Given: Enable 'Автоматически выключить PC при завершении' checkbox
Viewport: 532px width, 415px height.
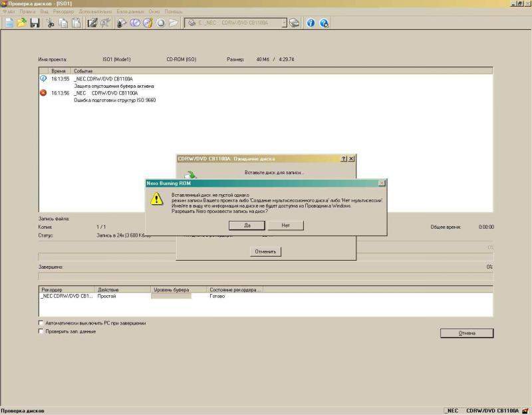Looking at the screenshot, I should pyautogui.click(x=41, y=323).
